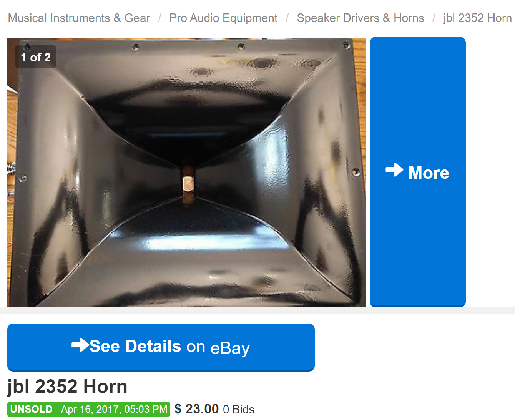Click the 0 Bids text
This screenshot has width=515, height=420.
[239, 410]
